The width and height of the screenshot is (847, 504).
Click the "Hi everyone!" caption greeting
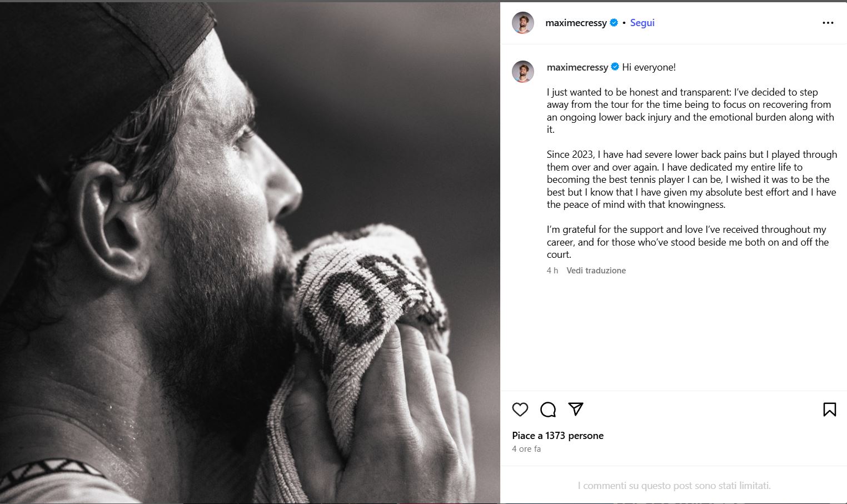pos(649,67)
